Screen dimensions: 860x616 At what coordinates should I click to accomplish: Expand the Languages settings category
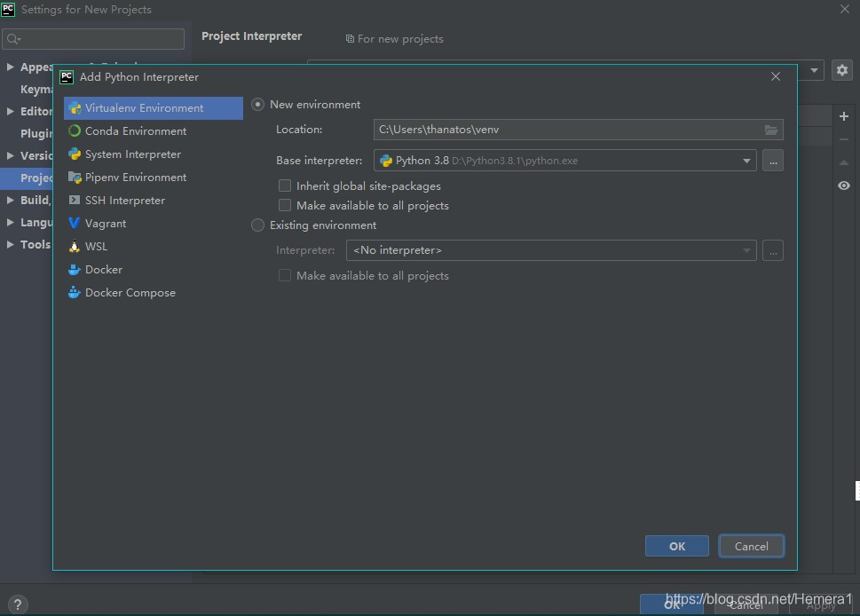tap(11, 222)
